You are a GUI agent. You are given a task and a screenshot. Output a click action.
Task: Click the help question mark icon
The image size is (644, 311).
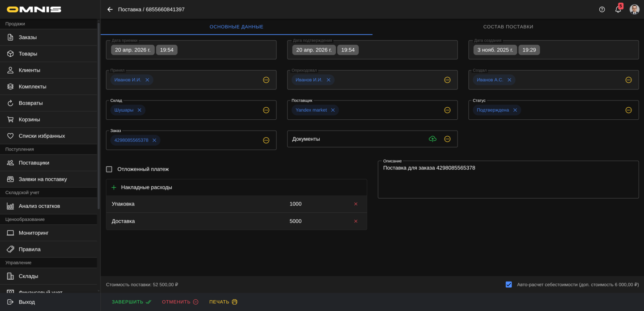pyautogui.click(x=602, y=9)
